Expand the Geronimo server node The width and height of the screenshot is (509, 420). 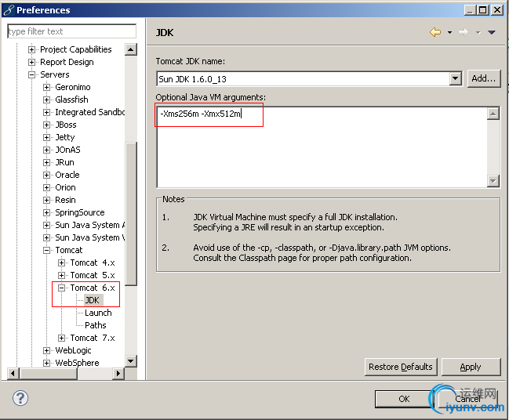[46, 87]
